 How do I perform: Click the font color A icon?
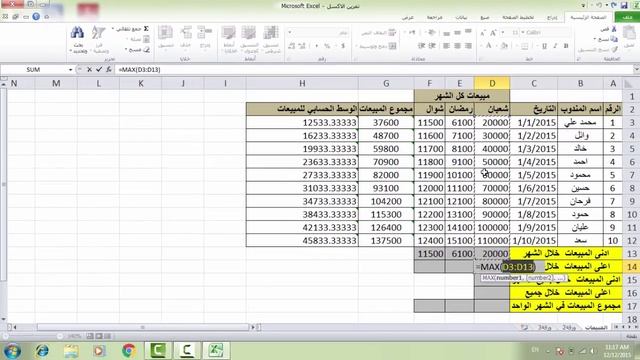488,46
